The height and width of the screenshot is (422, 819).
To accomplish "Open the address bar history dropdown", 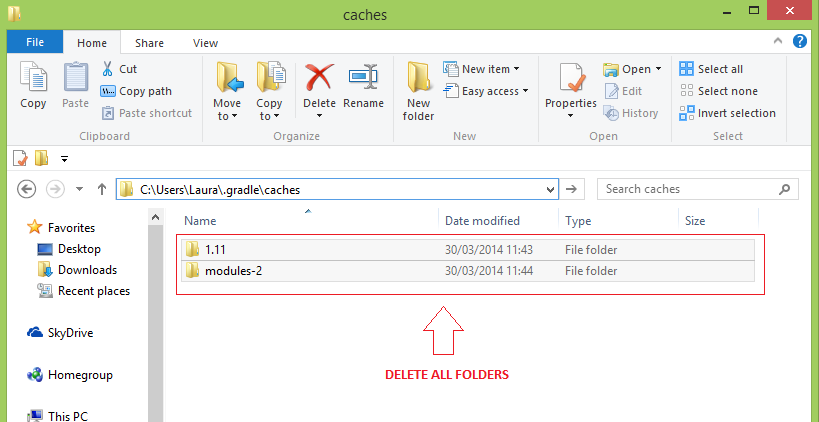I will 549,189.
